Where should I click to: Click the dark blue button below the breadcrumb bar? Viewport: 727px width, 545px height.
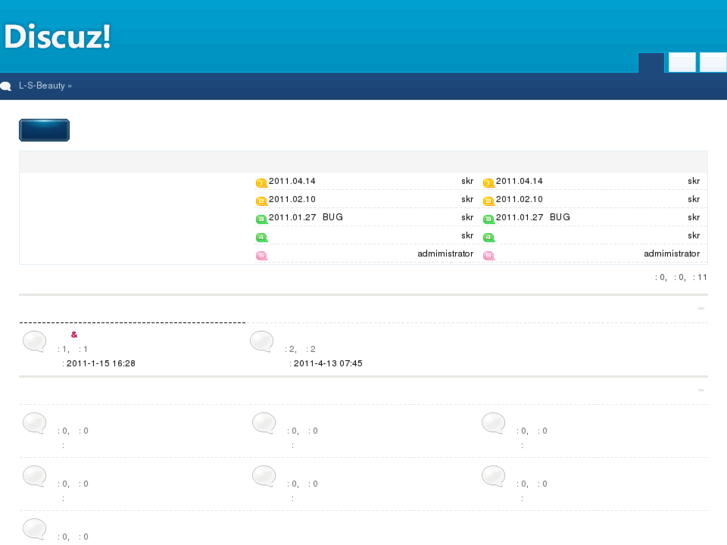point(45,130)
